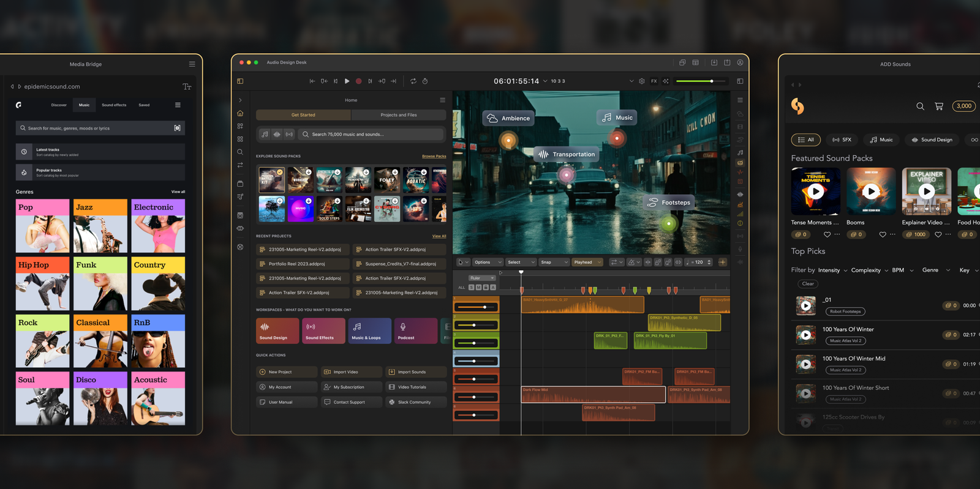Select the Jazz genre tile in Media Bridge
980x489 pixels.
(x=100, y=226)
